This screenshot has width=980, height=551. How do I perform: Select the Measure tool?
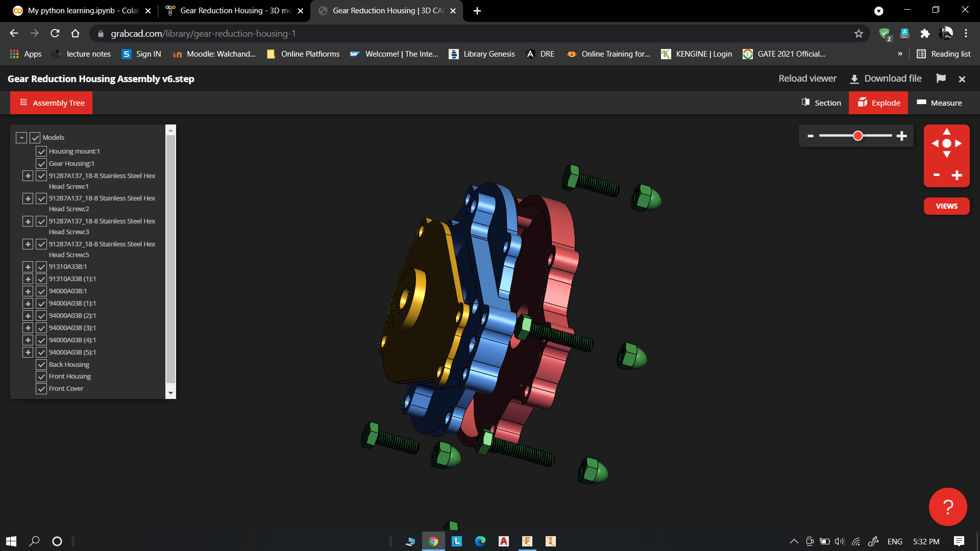(x=939, y=103)
